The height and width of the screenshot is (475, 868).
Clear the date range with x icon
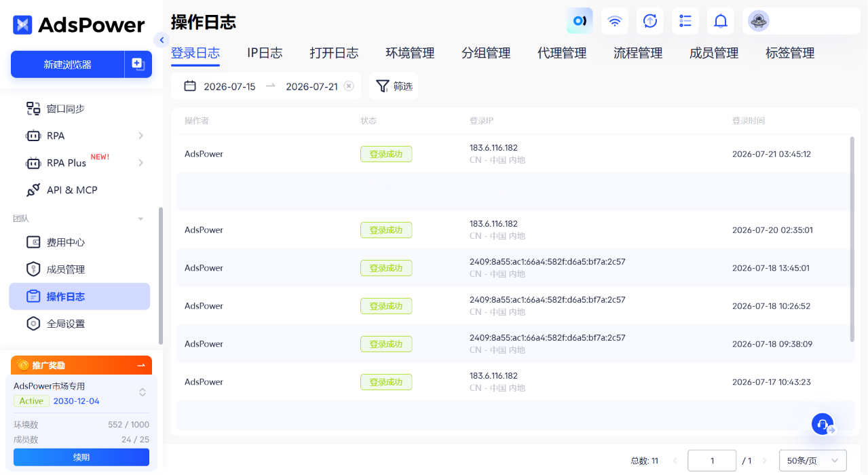point(349,86)
